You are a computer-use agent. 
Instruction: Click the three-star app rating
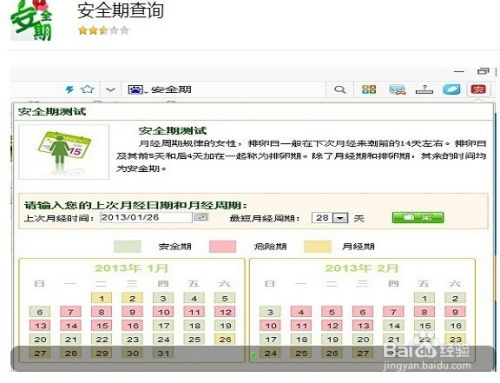coord(103,31)
